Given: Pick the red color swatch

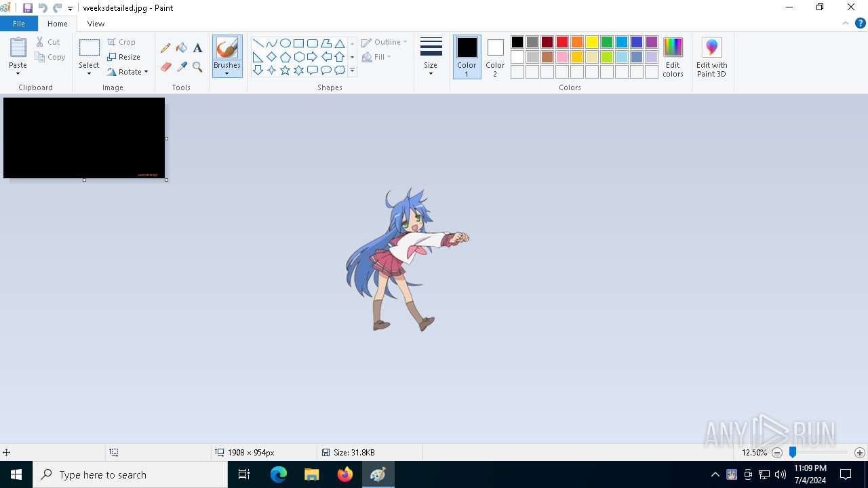Looking at the screenshot, I should [x=562, y=42].
